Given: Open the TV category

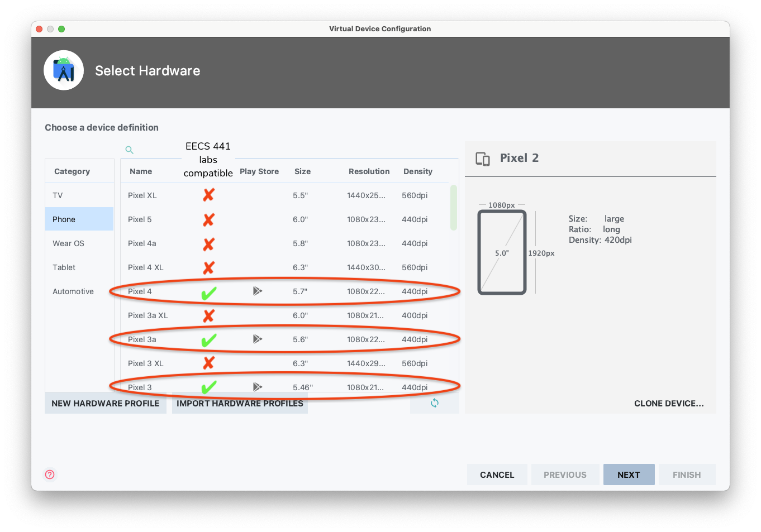Looking at the screenshot, I should [58, 195].
